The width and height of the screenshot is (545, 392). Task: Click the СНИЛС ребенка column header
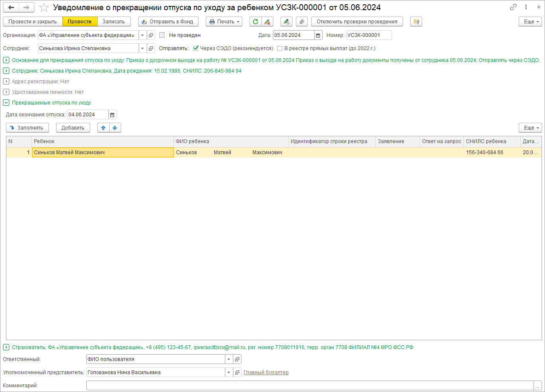click(x=492, y=141)
